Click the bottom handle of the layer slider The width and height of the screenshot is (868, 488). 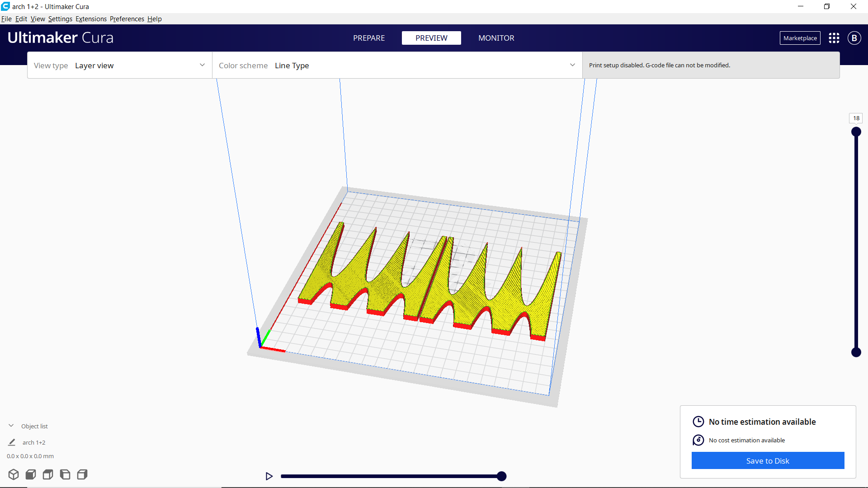(x=856, y=352)
